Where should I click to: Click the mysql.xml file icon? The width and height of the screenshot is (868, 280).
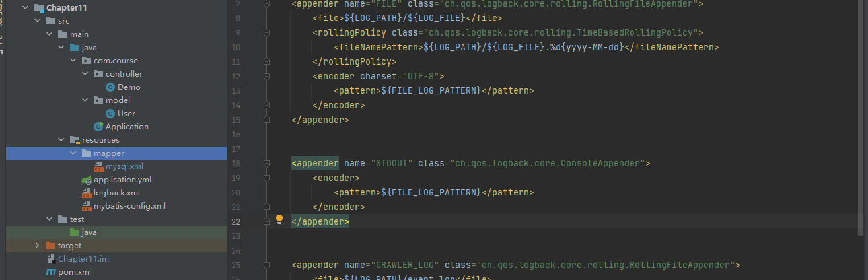coord(98,166)
